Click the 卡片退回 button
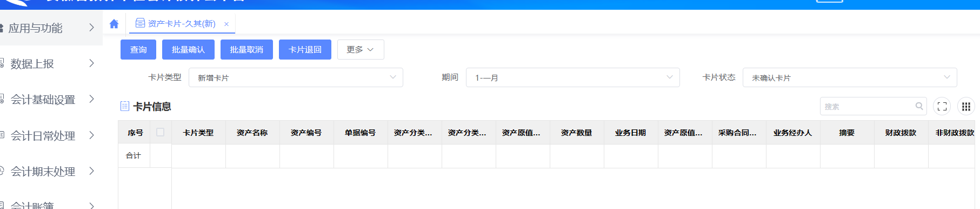This screenshot has height=209, width=980. 305,49
